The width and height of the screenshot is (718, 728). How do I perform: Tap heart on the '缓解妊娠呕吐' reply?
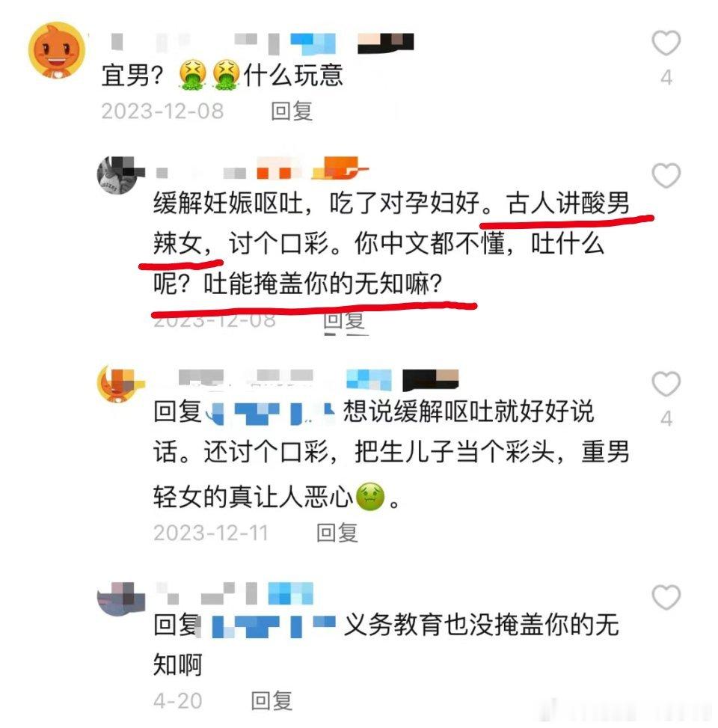point(666,176)
